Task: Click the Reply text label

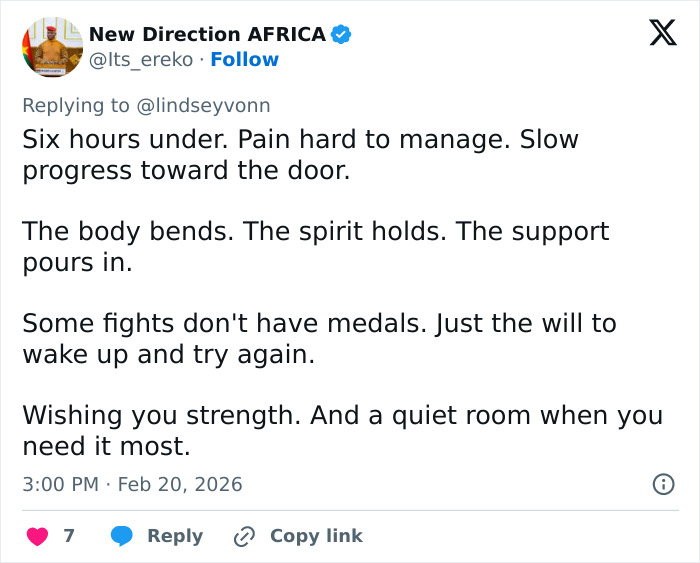Action: [175, 536]
